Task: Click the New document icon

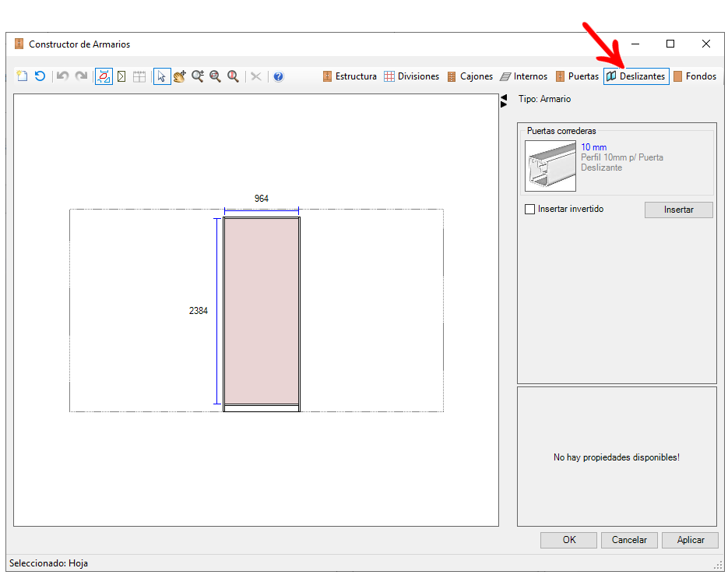Action: 22,76
